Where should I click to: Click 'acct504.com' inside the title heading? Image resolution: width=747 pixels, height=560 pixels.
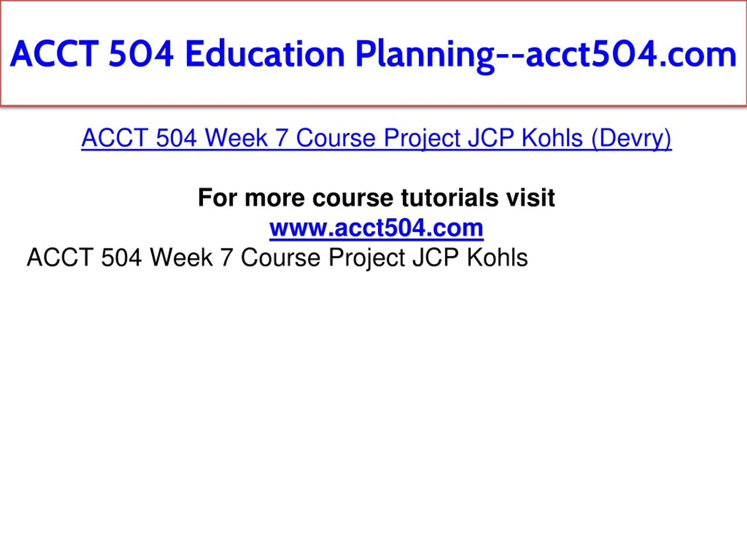point(631,54)
